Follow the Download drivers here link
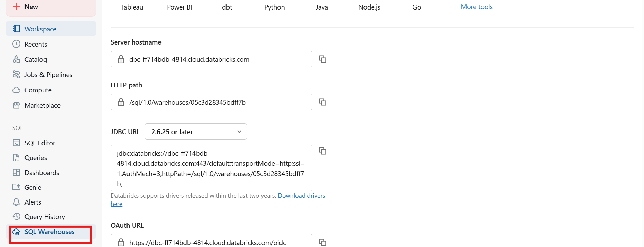Viewport: 644px width, 247px height. 301,196
